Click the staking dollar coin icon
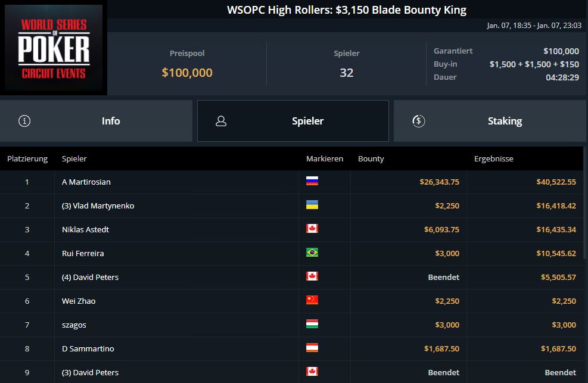The height and width of the screenshot is (383, 588). [x=418, y=121]
